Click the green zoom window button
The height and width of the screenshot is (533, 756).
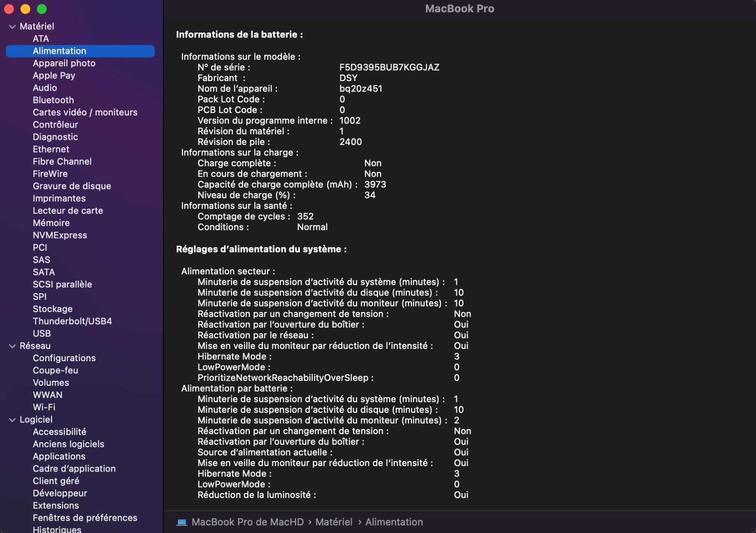point(42,9)
